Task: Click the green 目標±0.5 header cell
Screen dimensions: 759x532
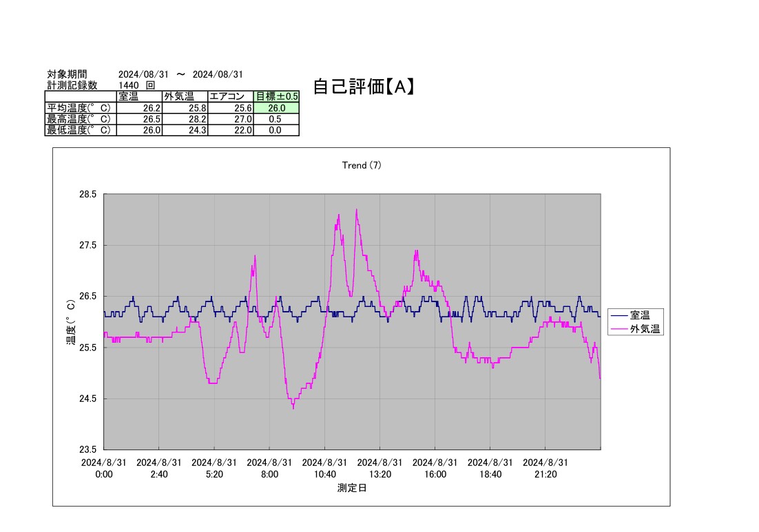Action: click(276, 97)
